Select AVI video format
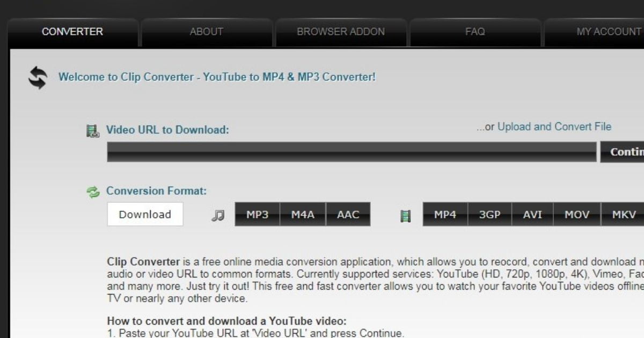644x338 pixels. 532,215
